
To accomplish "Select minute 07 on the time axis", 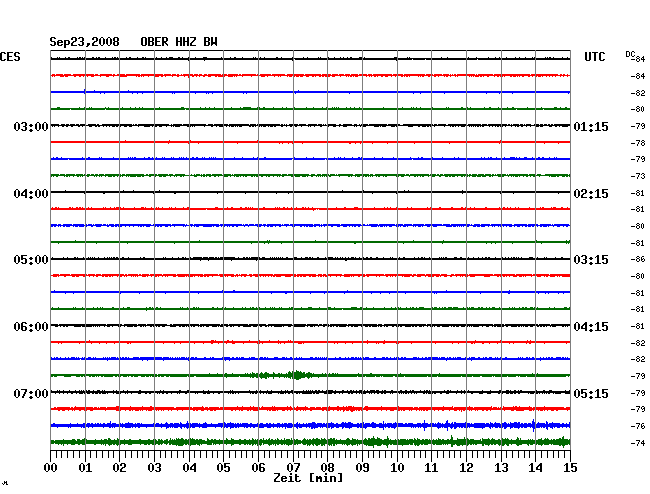I will pos(293,468).
